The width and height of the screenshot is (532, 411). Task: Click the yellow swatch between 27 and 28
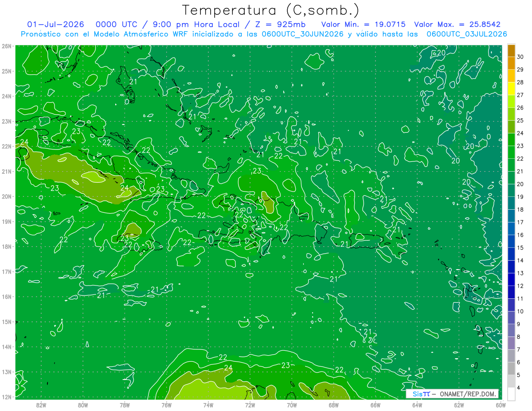(511, 89)
